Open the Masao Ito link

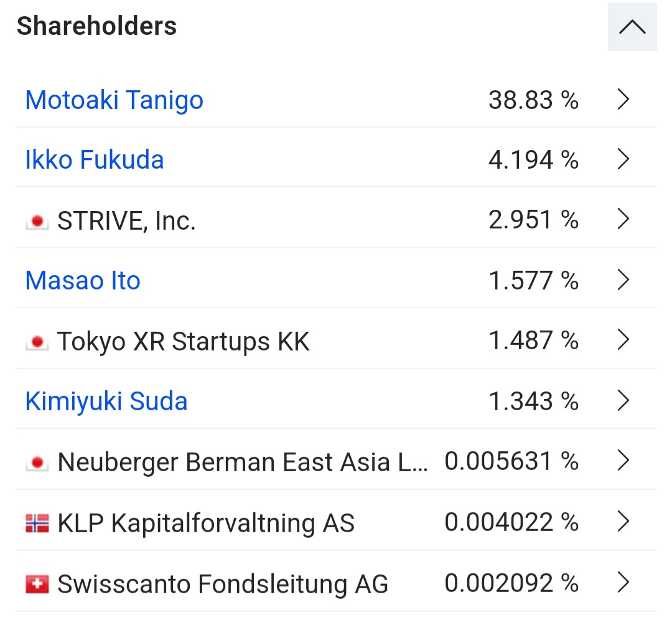click(x=83, y=281)
